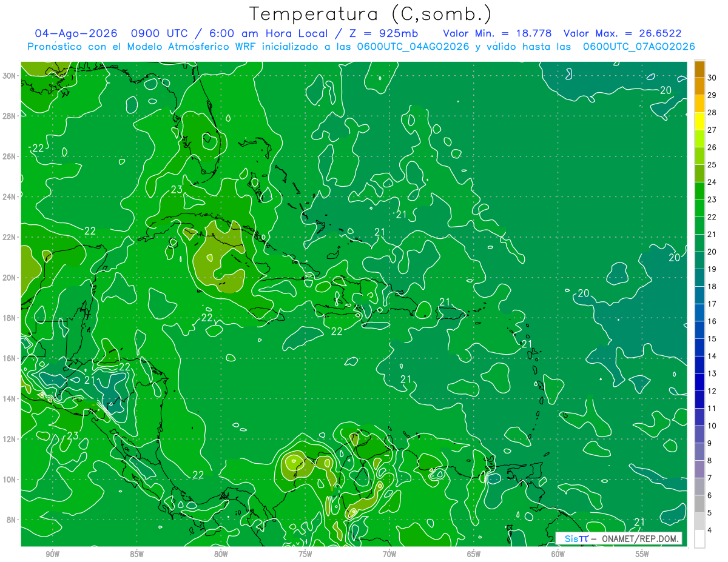Pick the white swatch below colorbar 4

point(699,538)
